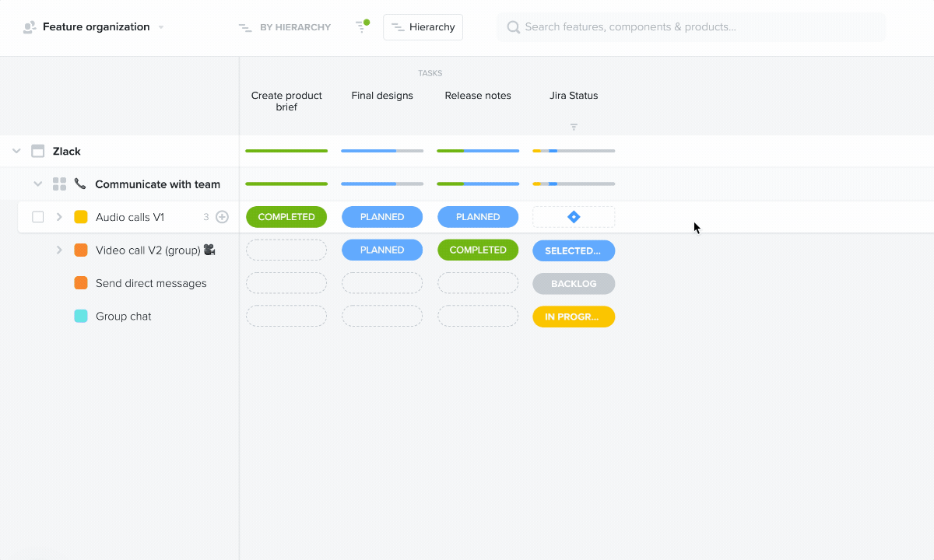Click the Hierarchy button

click(x=423, y=27)
